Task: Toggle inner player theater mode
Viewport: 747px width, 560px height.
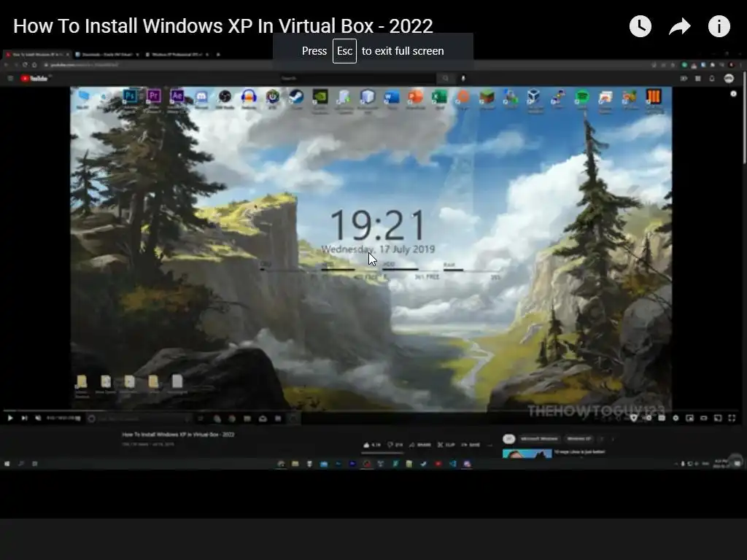Action: tap(704, 418)
